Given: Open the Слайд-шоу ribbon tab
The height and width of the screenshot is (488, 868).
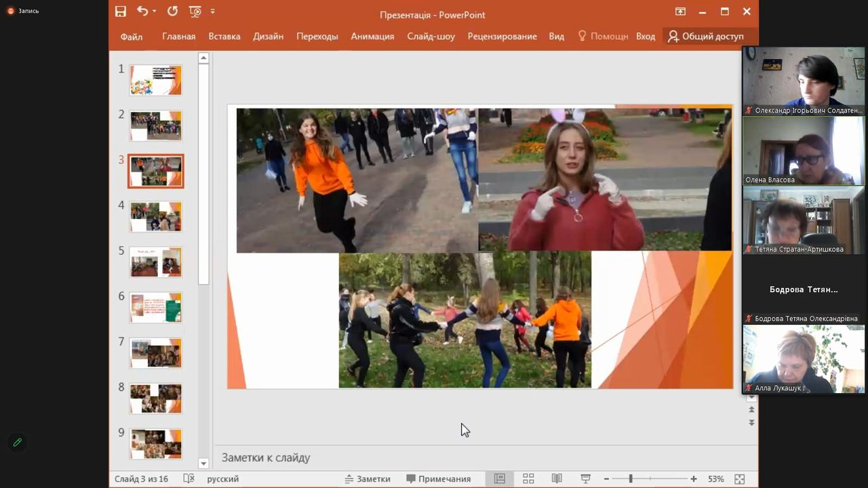Looking at the screenshot, I should tap(431, 37).
